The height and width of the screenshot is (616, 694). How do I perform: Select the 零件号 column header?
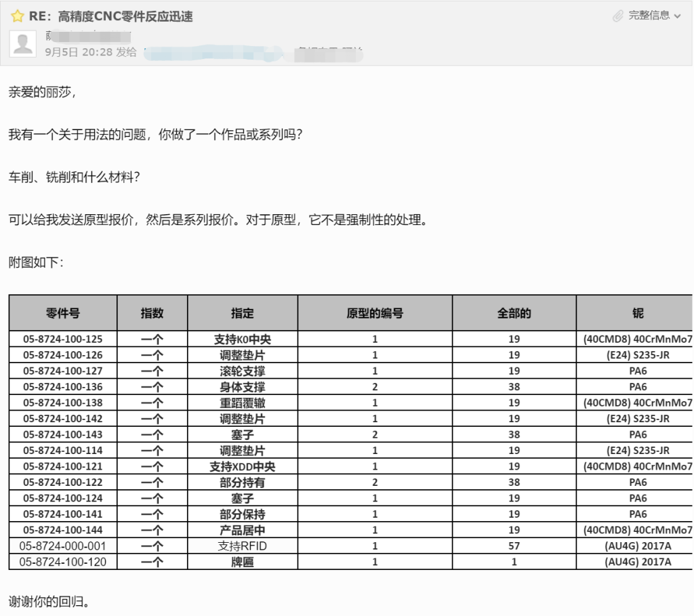(63, 313)
